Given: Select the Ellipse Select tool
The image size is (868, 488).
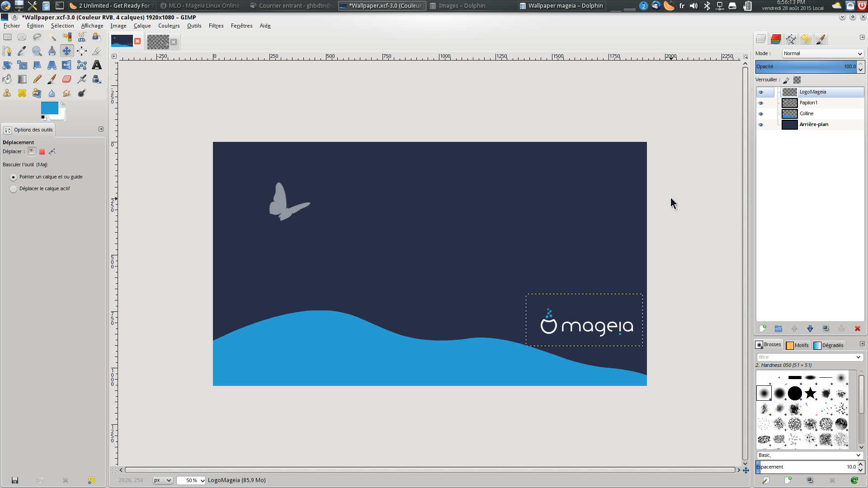Looking at the screenshot, I should coord(22,37).
